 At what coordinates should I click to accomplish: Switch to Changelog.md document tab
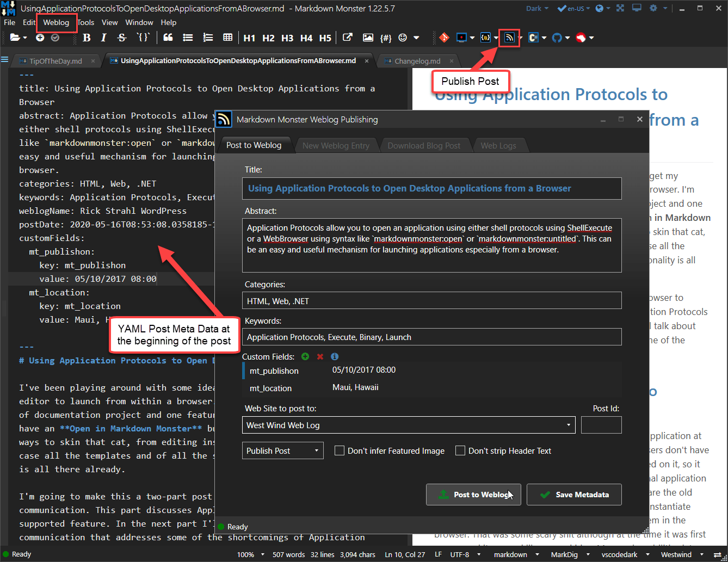pos(417,61)
